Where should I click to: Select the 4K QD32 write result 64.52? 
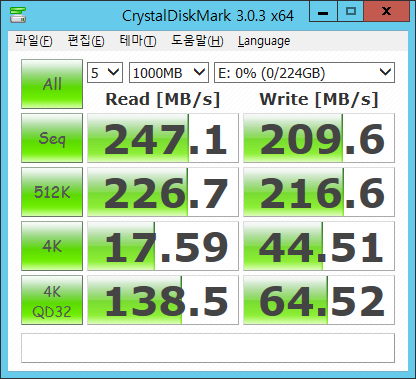[x=319, y=300]
